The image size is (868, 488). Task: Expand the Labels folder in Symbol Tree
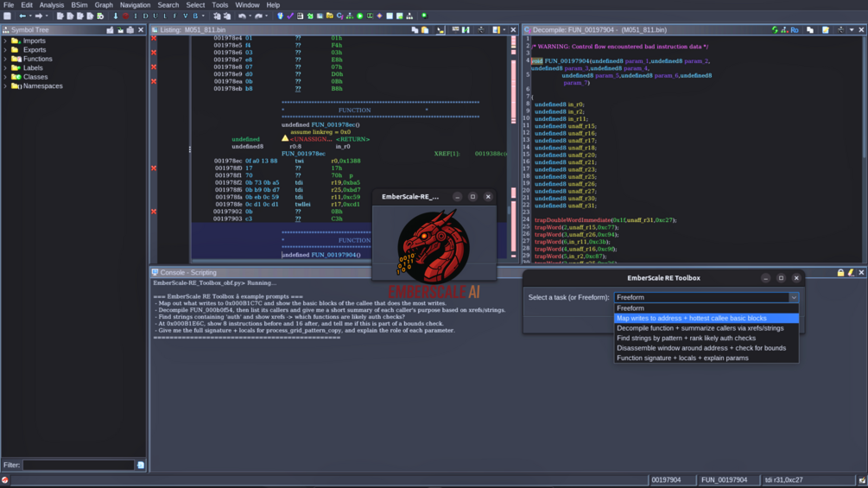point(5,68)
